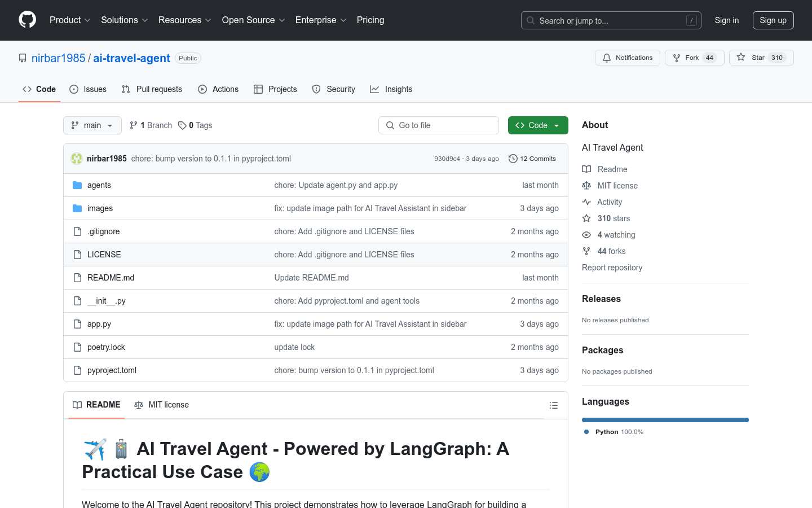Open commit hash 930d9c4
The image size is (812, 508).
pos(447,159)
